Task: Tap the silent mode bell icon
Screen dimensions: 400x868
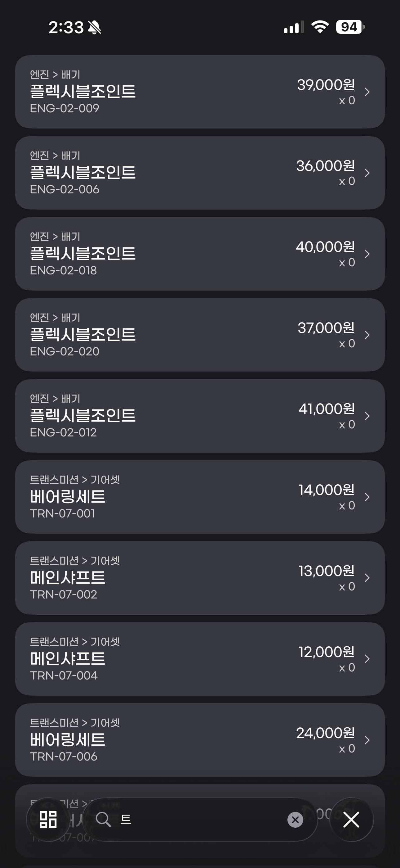Action: (95, 27)
